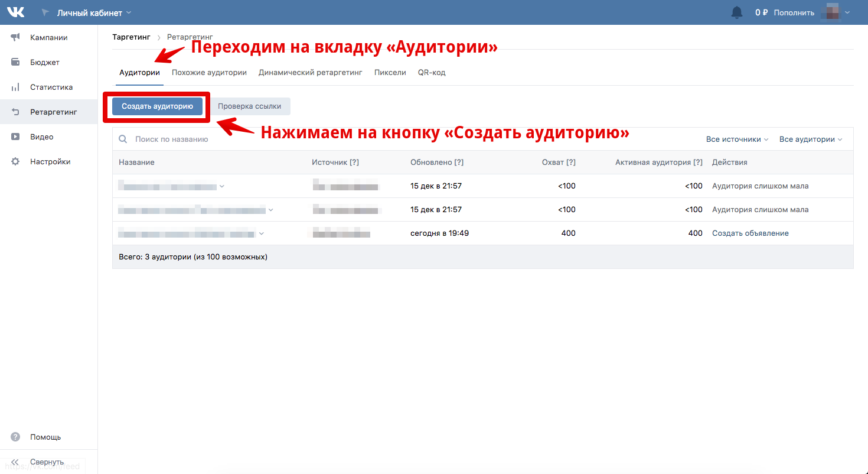Click Проверка ссылки button
The width and height of the screenshot is (868, 474).
249,106
